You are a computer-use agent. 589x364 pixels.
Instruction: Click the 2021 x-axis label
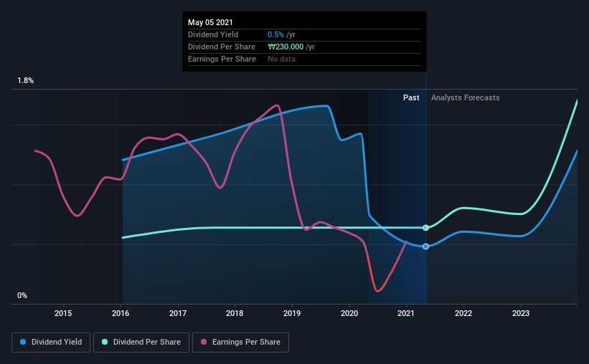pyautogui.click(x=406, y=313)
